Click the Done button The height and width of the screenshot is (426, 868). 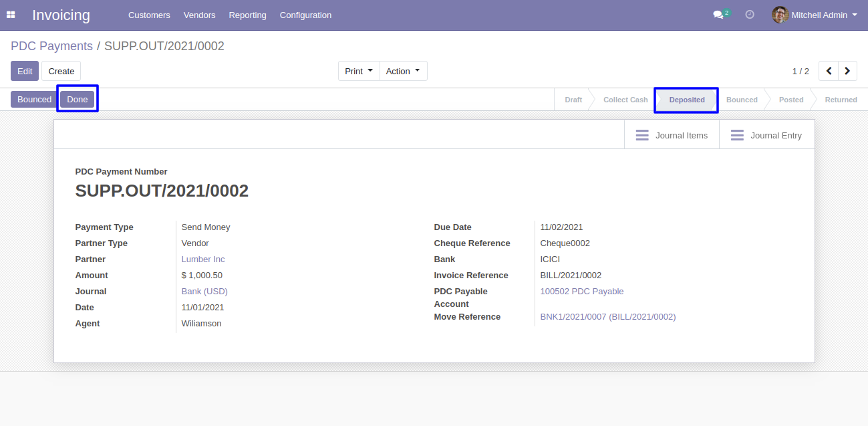(x=78, y=100)
